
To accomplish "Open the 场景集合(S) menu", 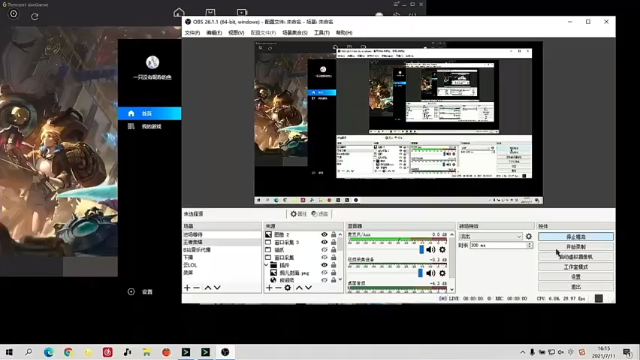I will pos(295,33).
